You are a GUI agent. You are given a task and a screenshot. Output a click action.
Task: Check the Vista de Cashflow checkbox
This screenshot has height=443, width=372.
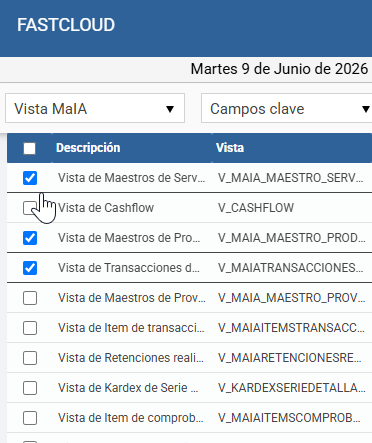click(x=30, y=208)
